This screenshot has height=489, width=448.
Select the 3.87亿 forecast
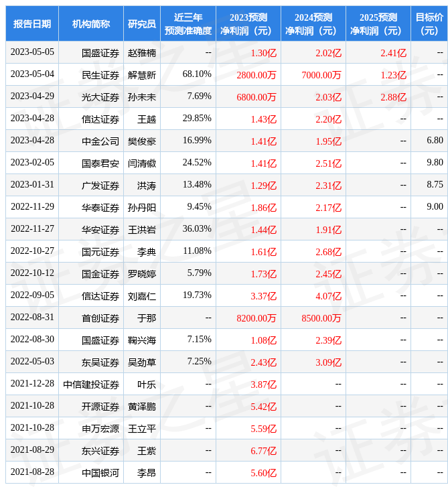coord(264,385)
